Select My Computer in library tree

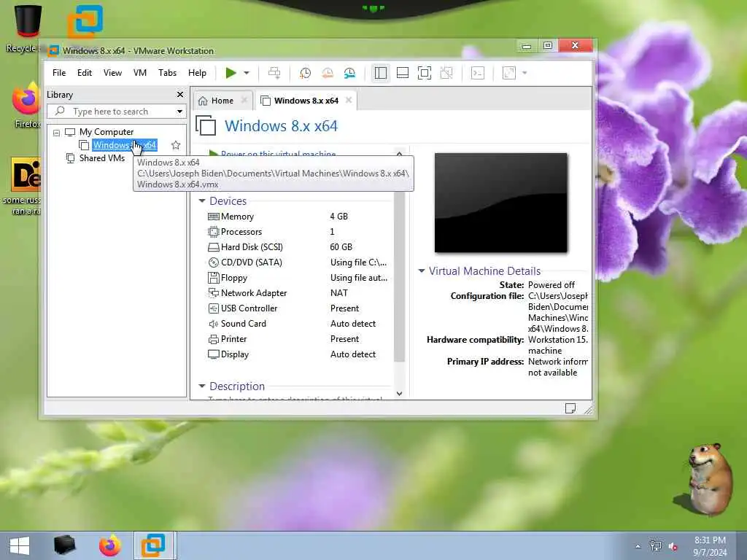(x=107, y=132)
